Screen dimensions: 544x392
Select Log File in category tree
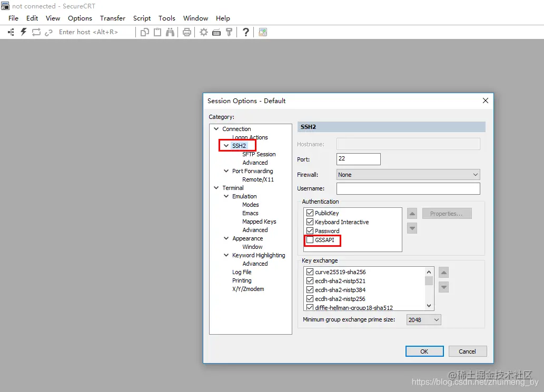pyautogui.click(x=242, y=272)
